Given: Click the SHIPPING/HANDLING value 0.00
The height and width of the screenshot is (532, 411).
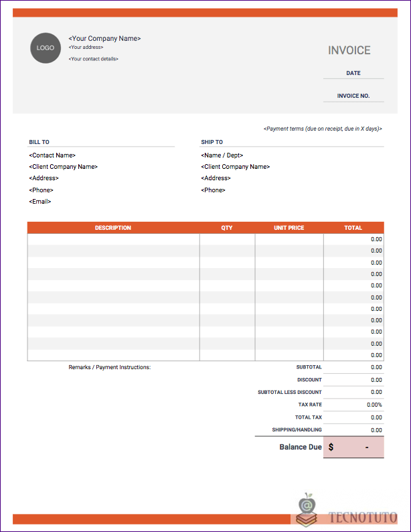Looking at the screenshot, I should pyautogui.click(x=376, y=430).
